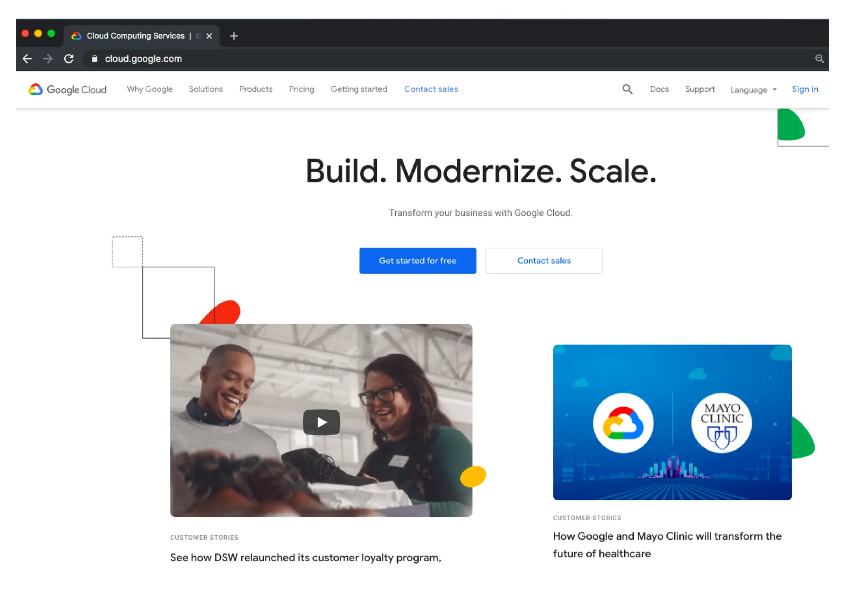The height and width of the screenshot is (616, 845).
Task: Select the Cloud Computing Services tab
Action: [135, 36]
